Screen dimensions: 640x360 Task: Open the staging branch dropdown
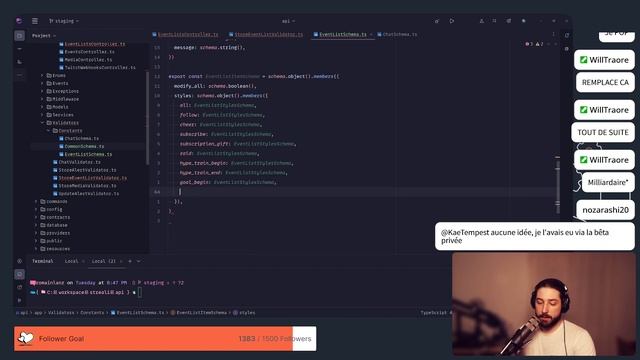[x=64, y=21]
